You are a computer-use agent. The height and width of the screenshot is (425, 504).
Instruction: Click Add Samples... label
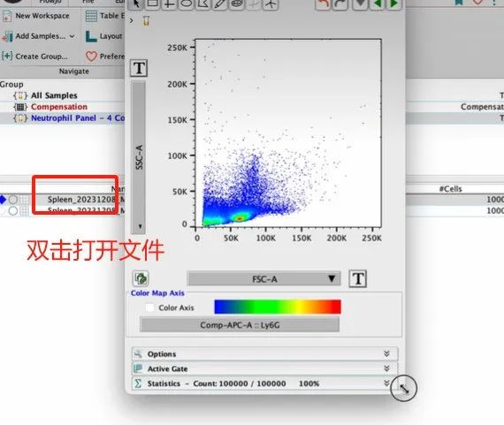pos(41,36)
